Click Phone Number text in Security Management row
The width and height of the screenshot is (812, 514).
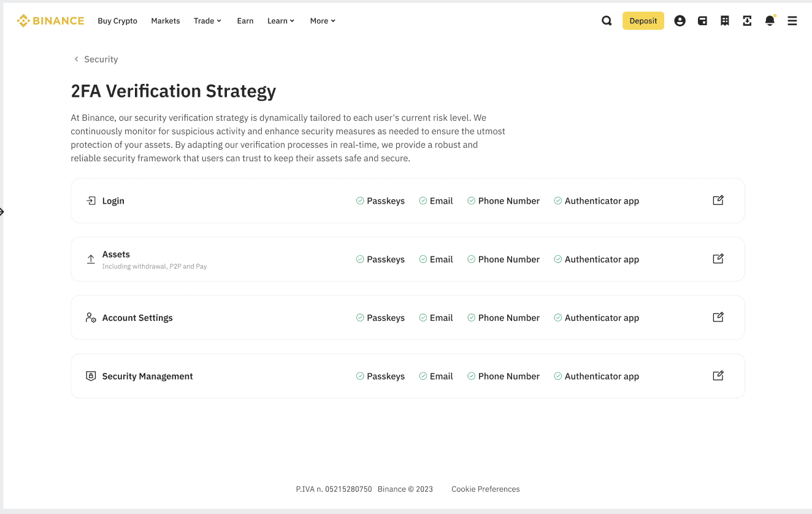(509, 376)
